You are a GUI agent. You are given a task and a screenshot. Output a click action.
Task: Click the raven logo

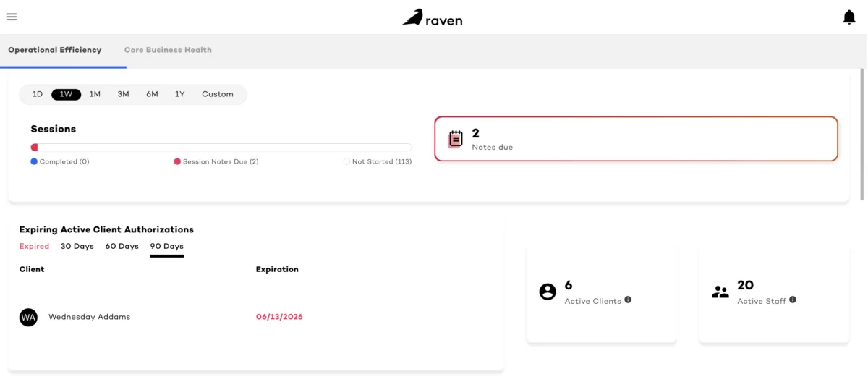[x=433, y=17]
